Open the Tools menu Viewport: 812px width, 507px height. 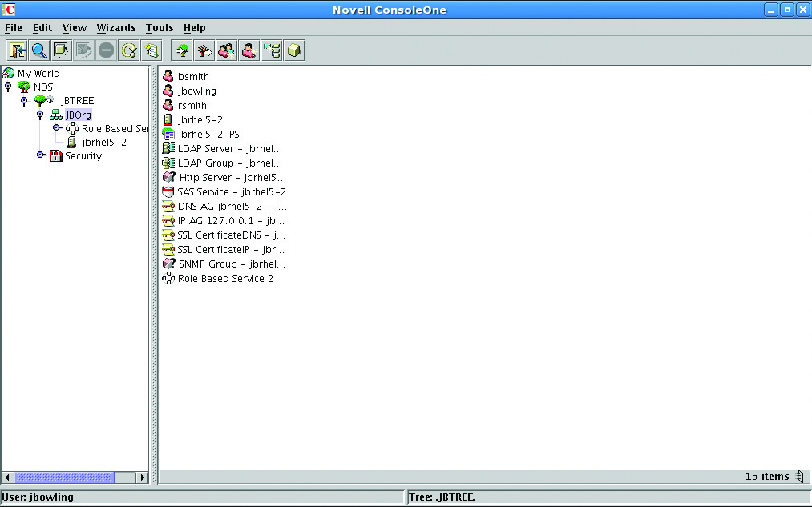159,28
